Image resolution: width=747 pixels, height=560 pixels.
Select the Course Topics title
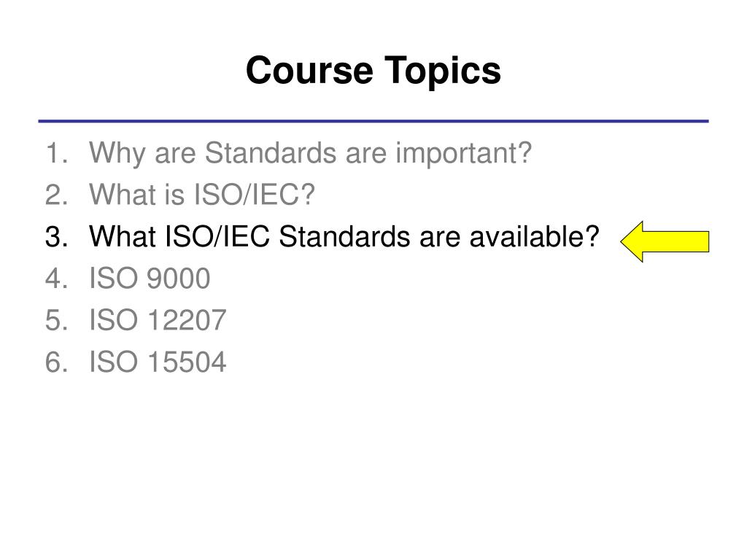point(373,71)
